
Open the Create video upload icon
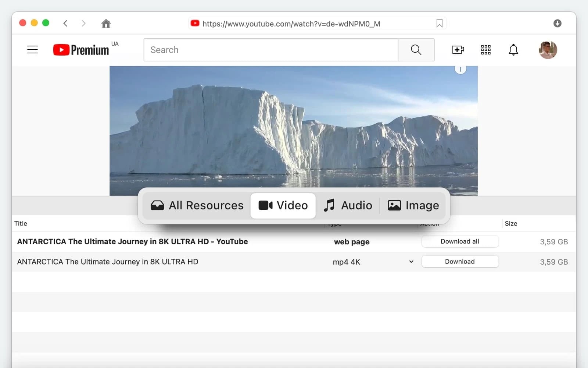coord(458,50)
